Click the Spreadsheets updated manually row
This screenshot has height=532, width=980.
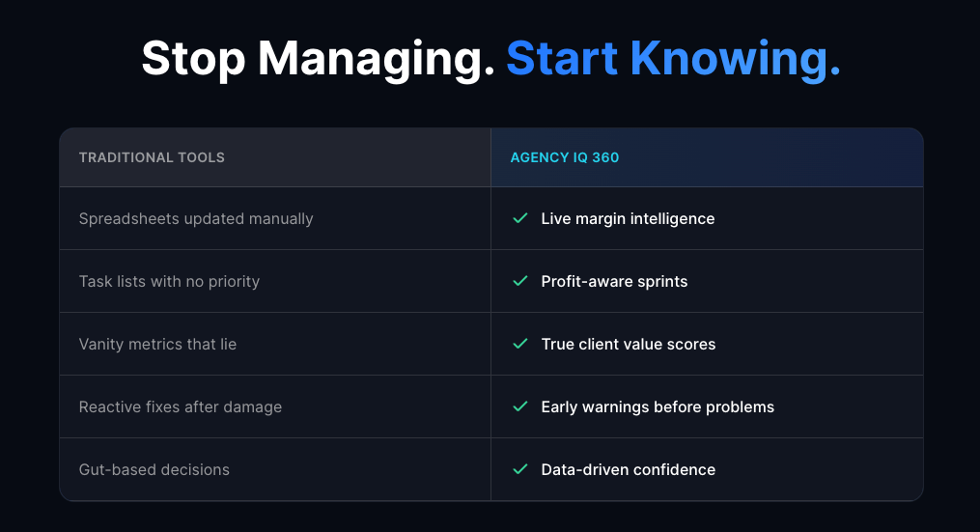pos(196,218)
